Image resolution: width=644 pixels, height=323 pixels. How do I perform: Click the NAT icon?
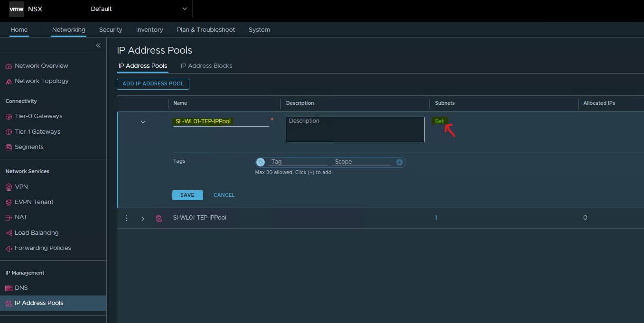pos(9,217)
